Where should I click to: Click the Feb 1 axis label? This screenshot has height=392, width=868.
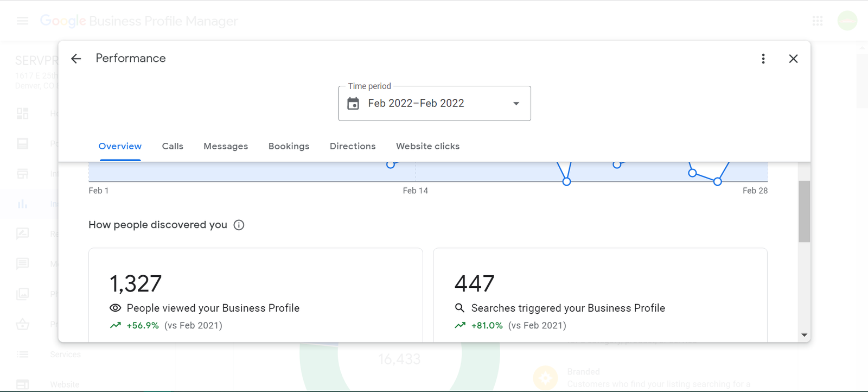99,191
